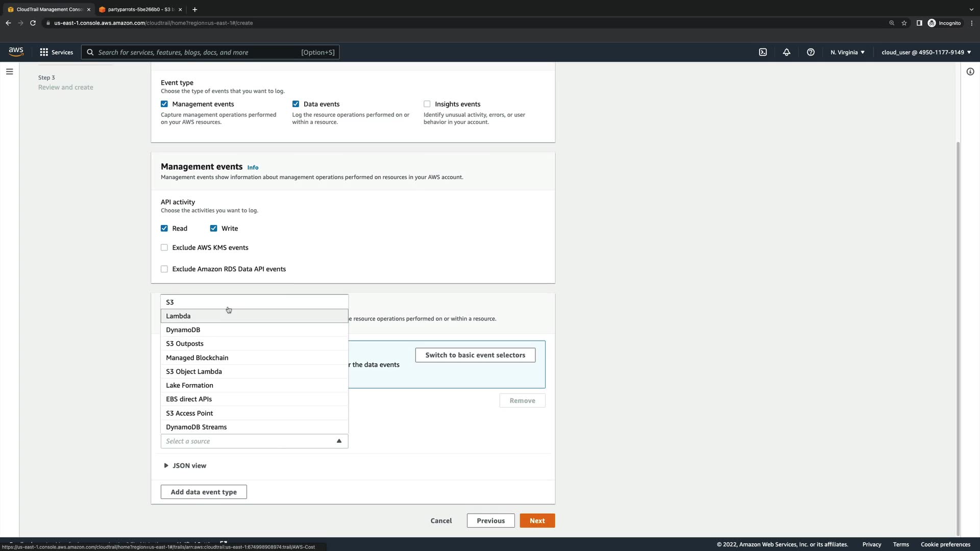Select DynamoDB Streams in the dropdown list
The width and height of the screenshot is (980, 551).
[x=196, y=427]
